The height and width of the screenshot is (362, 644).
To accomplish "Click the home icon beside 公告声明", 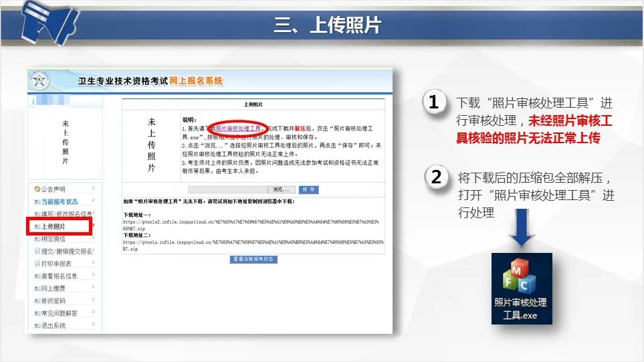I will [37, 189].
